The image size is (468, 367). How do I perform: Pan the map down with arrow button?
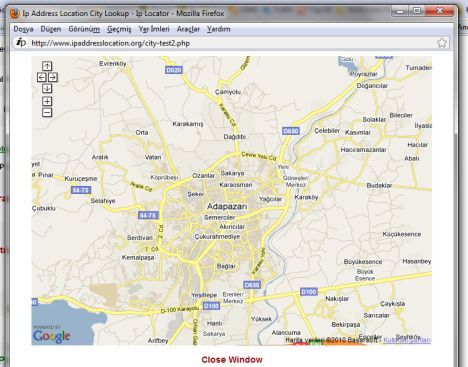47,88
